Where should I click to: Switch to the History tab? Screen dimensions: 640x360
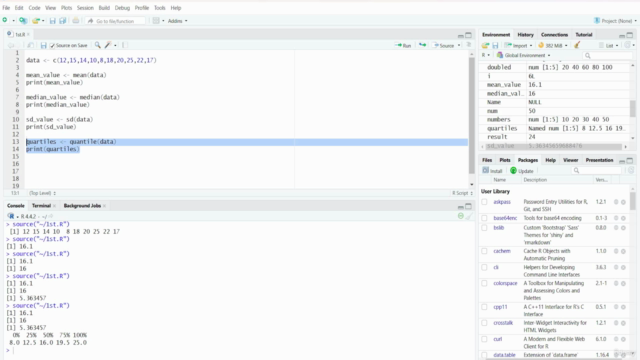coord(525,35)
